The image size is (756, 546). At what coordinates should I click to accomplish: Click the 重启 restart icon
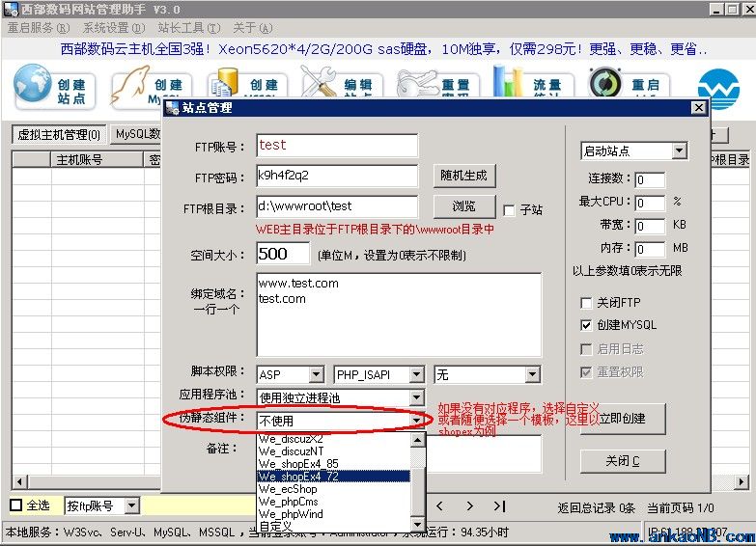605,85
